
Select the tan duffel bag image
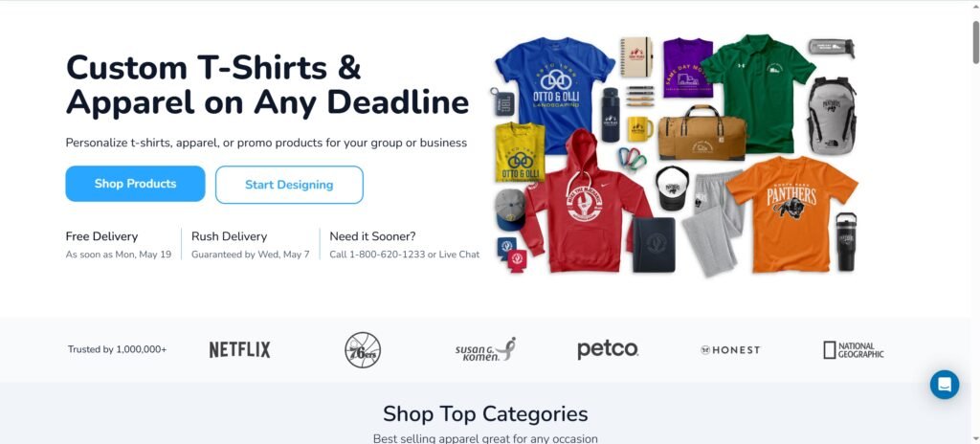[702, 133]
